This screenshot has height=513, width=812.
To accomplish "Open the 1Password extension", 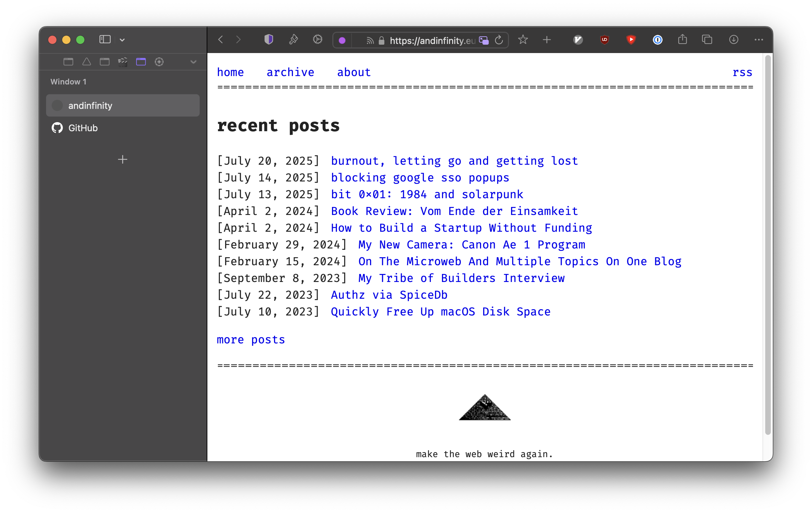I will 657,40.
